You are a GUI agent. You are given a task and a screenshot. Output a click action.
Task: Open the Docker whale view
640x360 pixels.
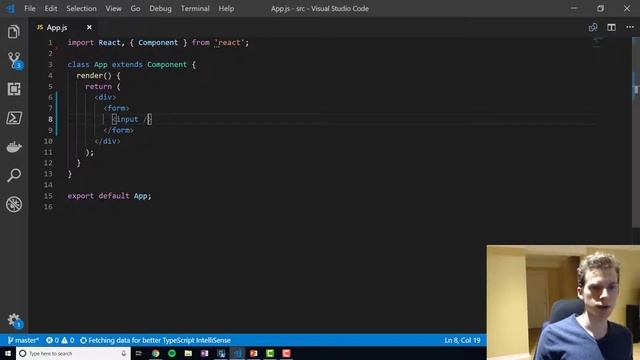pyautogui.click(x=14, y=147)
